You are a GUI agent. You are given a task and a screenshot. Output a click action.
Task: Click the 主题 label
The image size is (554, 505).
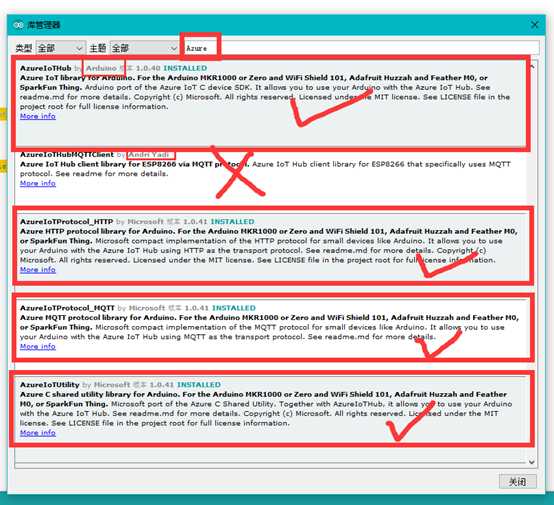click(x=98, y=48)
